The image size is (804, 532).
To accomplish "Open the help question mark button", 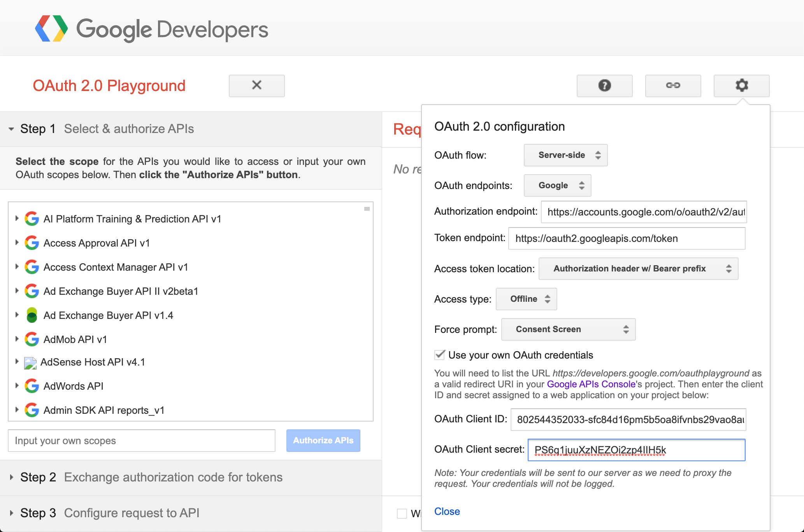I will point(604,86).
